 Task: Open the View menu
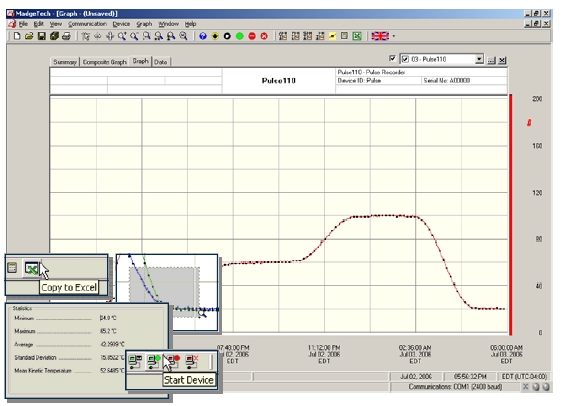[56, 24]
